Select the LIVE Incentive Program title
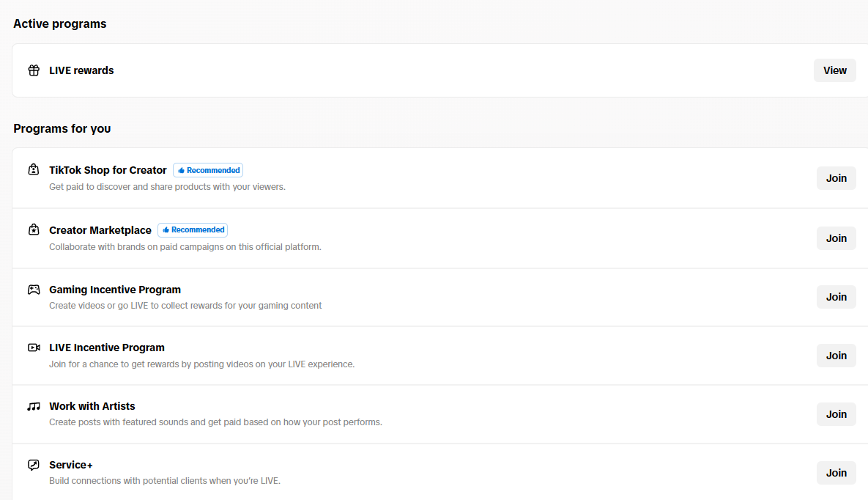 pyautogui.click(x=107, y=348)
